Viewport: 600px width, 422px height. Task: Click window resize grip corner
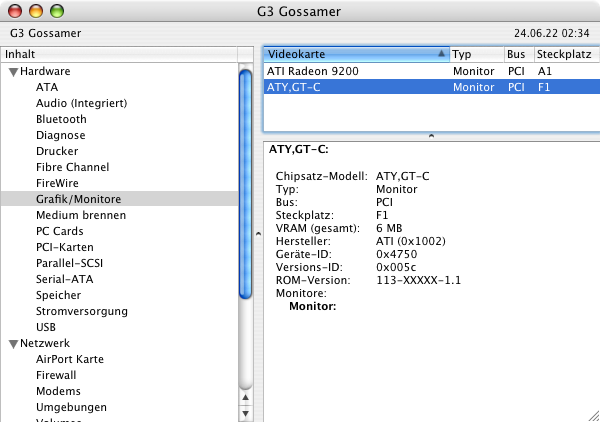tap(594, 416)
